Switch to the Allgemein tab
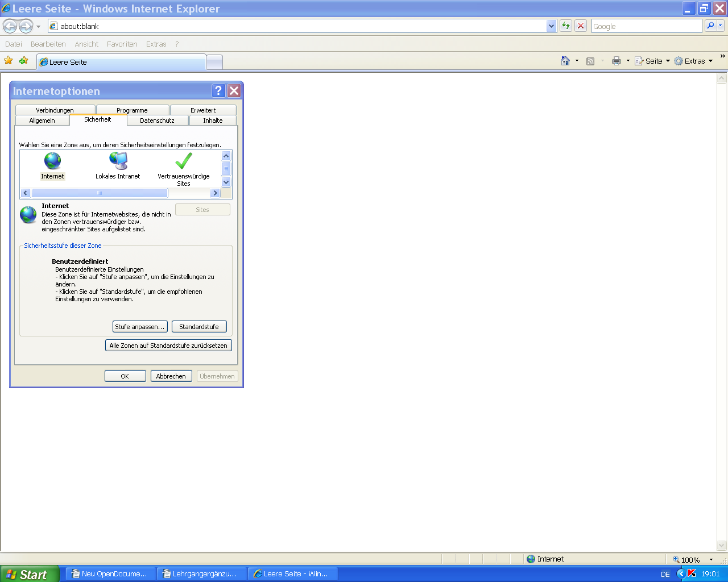The image size is (728, 582). (42, 120)
